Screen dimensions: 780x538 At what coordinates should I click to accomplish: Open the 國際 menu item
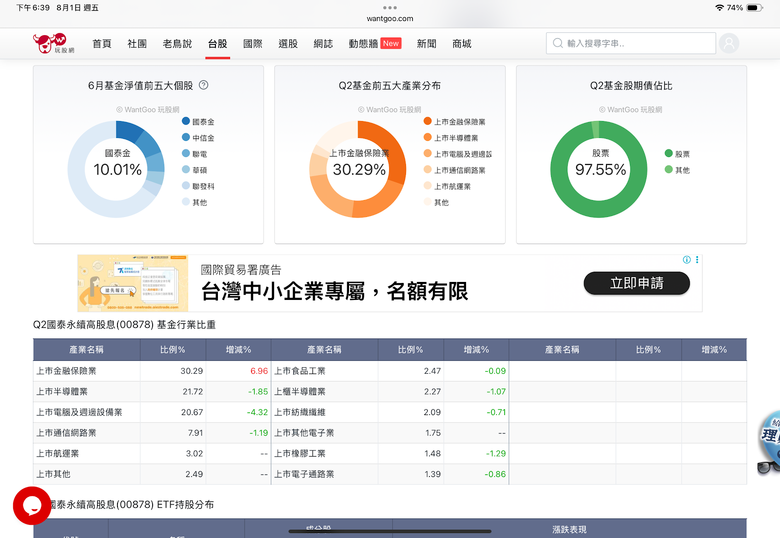[x=253, y=44]
